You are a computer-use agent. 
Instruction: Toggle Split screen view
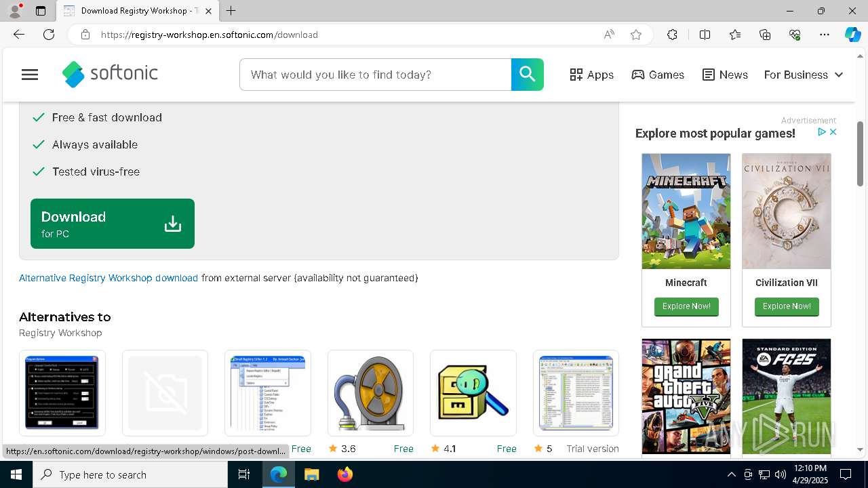point(705,35)
